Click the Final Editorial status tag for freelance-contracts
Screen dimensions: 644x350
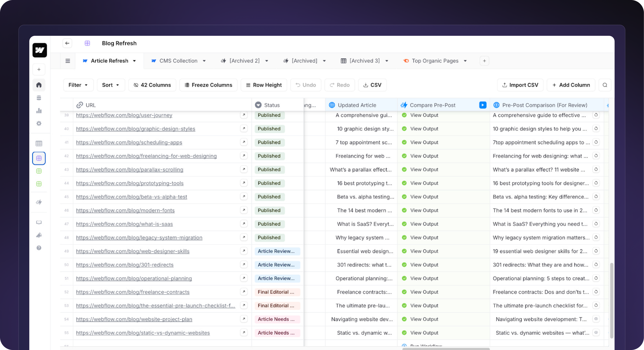pyautogui.click(x=277, y=292)
